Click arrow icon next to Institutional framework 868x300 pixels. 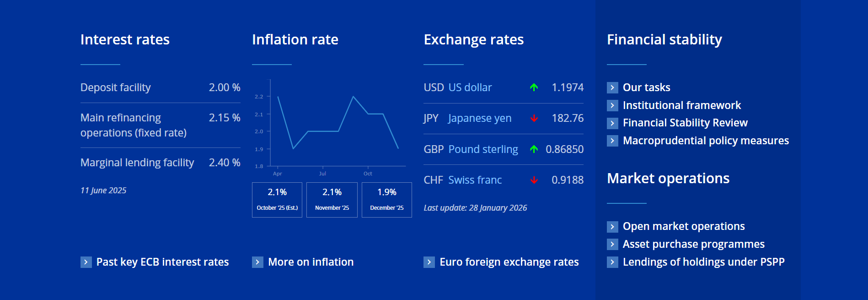(x=612, y=105)
